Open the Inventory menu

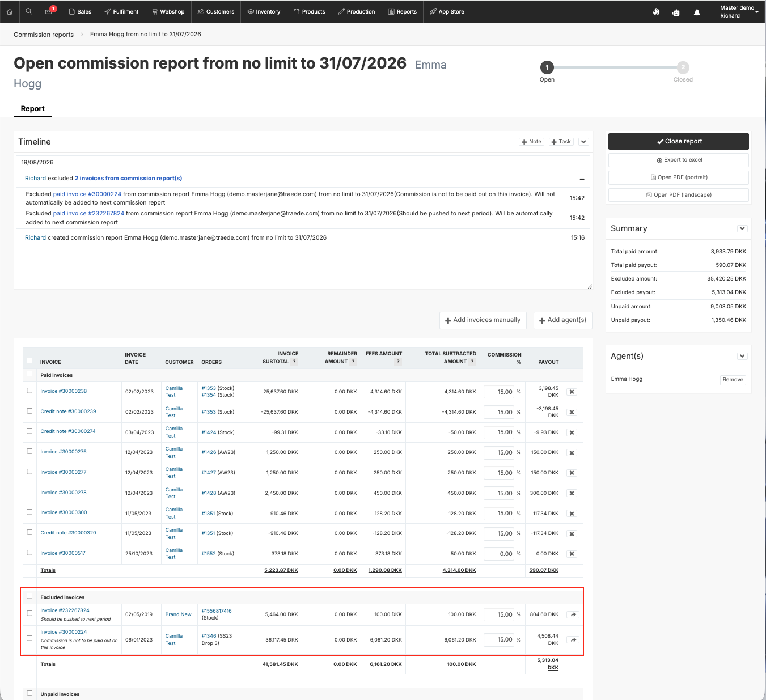click(264, 11)
